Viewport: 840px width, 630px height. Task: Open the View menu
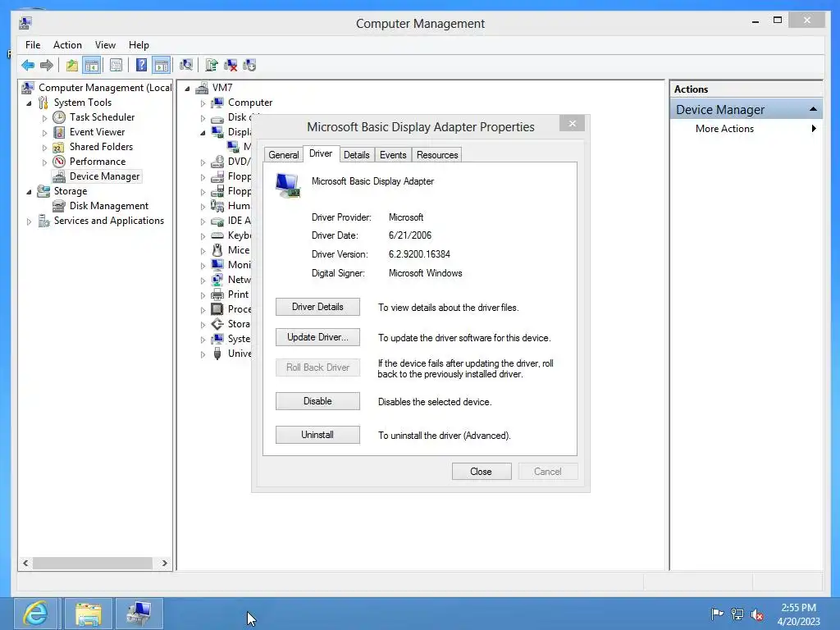(105, 45)
